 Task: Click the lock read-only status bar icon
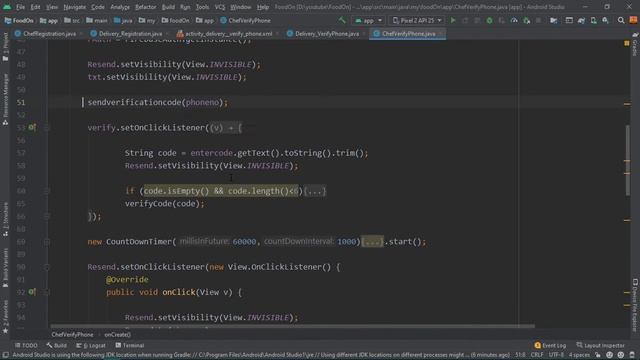coord(598,355)
